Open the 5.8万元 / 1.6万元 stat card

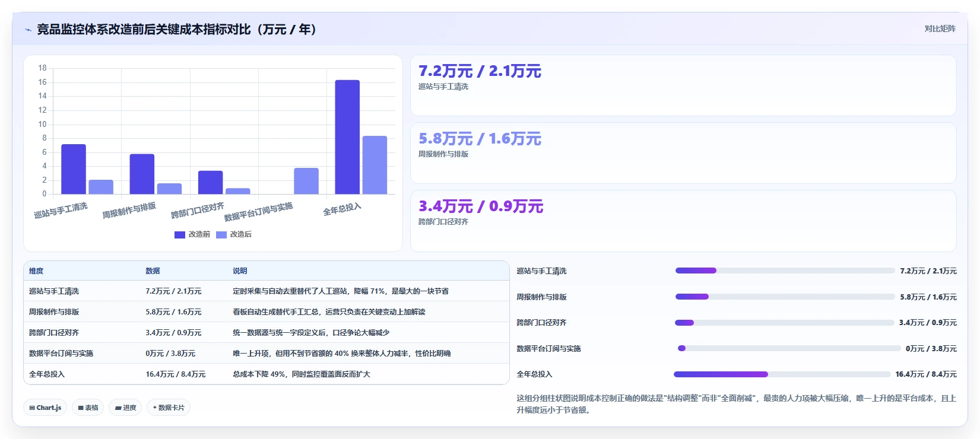click(x=683, y=153)
